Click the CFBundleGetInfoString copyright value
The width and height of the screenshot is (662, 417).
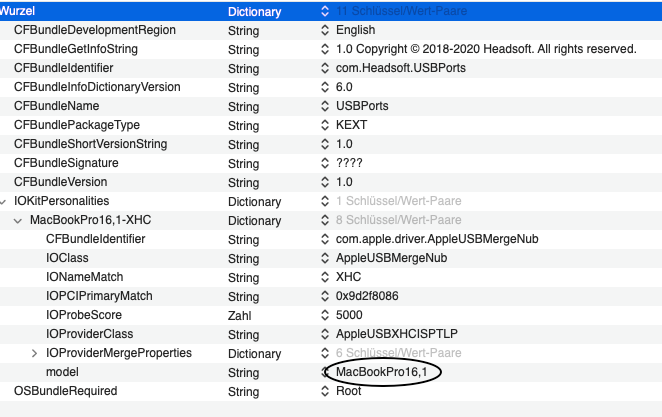click(486, 49)
